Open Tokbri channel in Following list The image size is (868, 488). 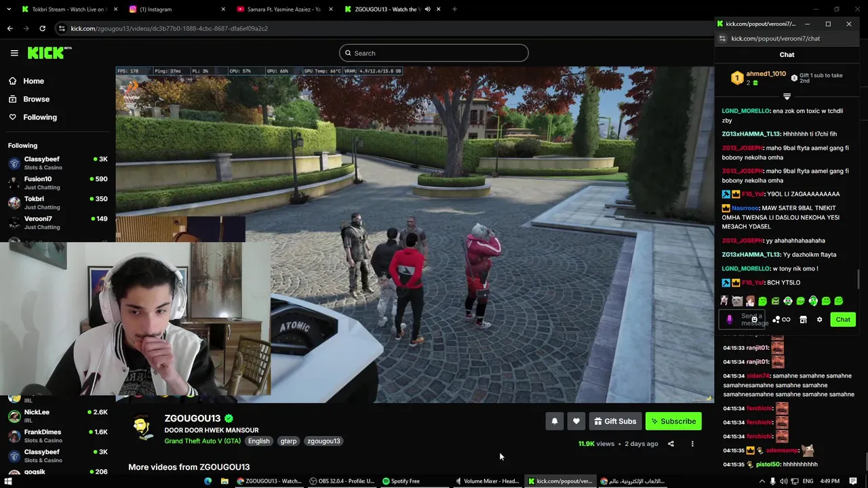[58, 203]
